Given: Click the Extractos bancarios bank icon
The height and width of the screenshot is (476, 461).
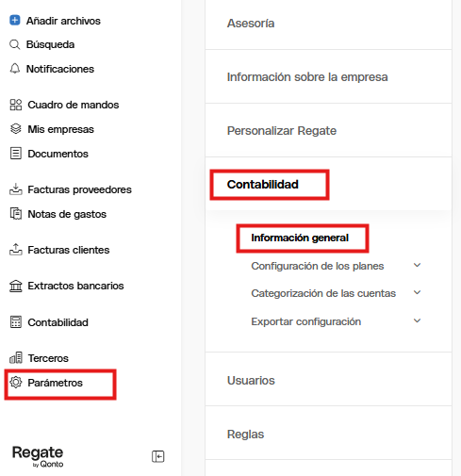Looking at the screenshot, I should (16, 286).
